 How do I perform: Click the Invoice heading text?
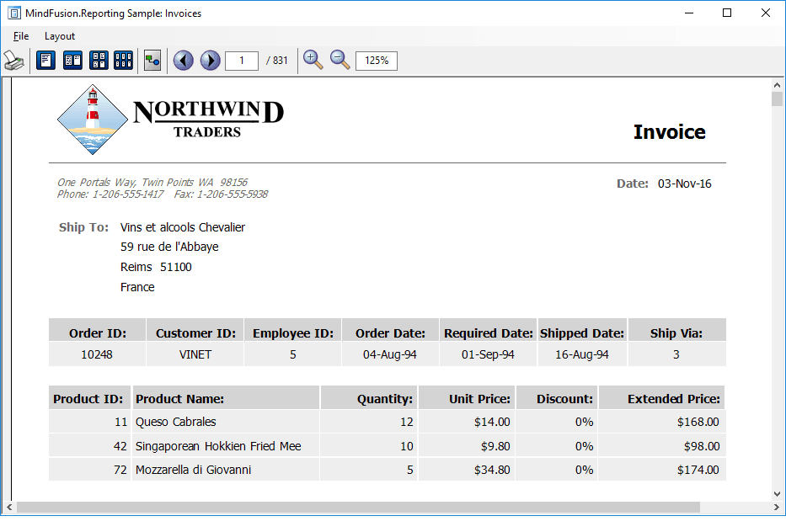(x=669, y=132)
